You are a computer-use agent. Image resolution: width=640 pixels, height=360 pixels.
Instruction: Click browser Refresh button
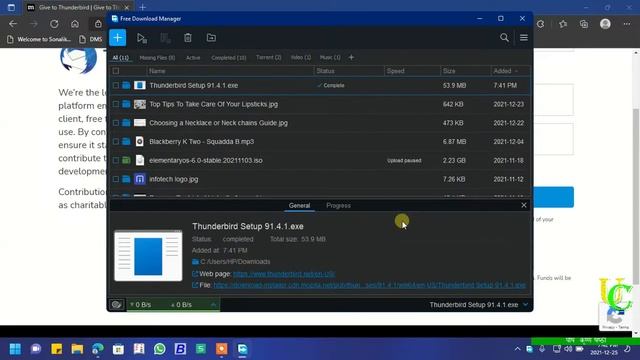[54, 24]
